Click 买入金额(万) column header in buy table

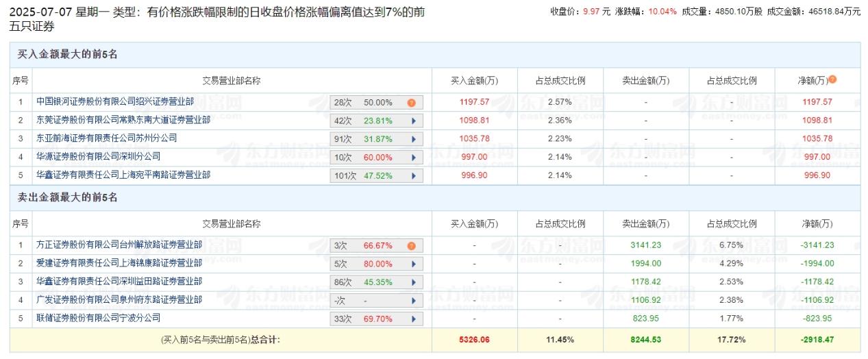click(x=474, y=81)
